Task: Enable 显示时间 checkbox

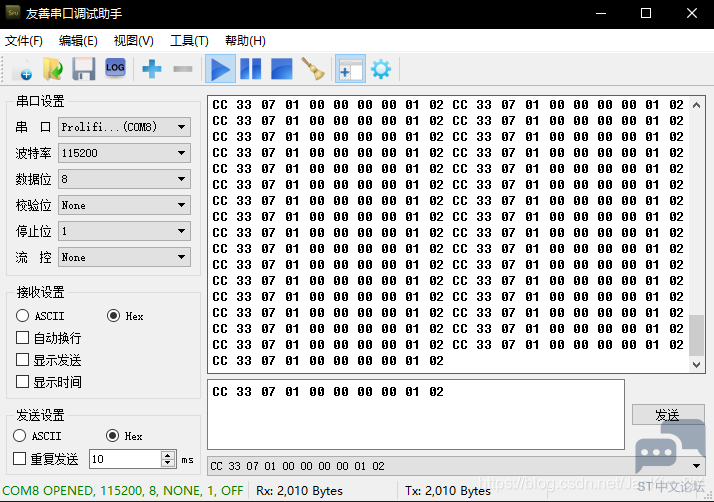Action: 22,382
